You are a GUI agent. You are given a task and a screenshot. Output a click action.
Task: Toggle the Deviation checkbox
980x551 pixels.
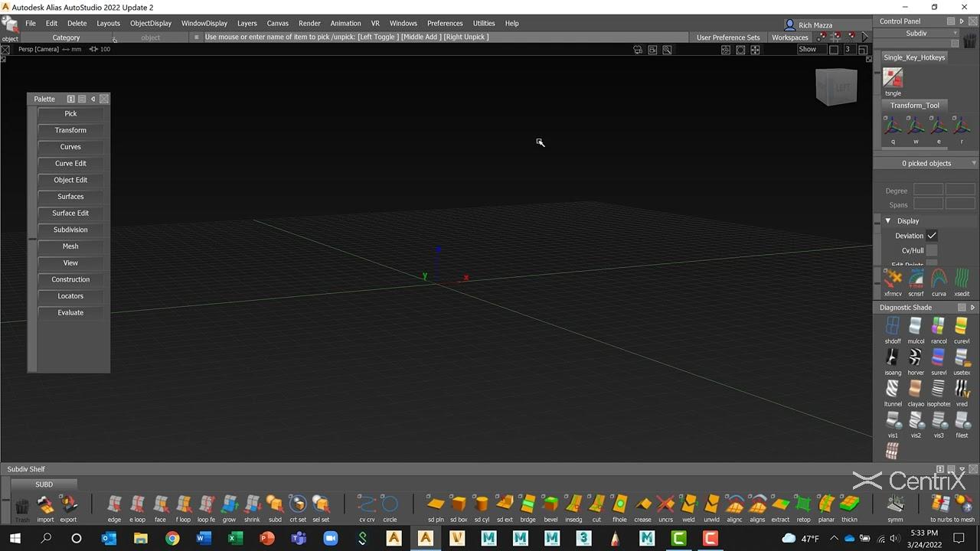click(x=932, y=236)
